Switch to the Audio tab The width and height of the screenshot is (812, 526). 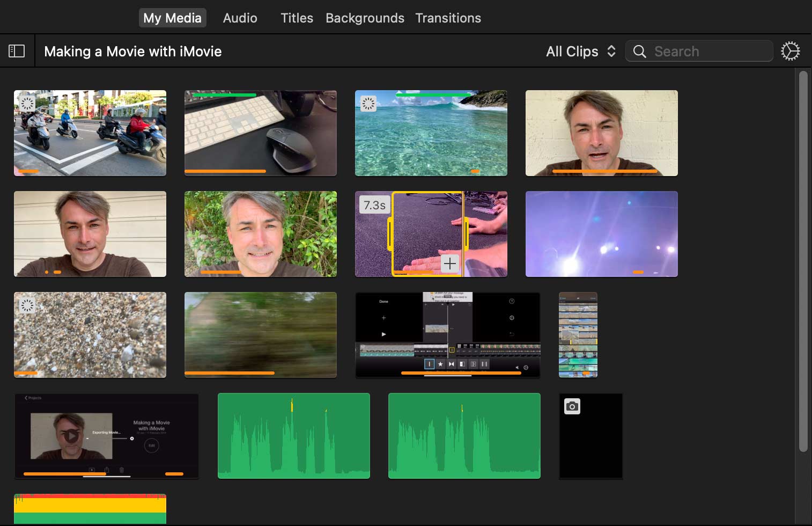tap(240, 18)
